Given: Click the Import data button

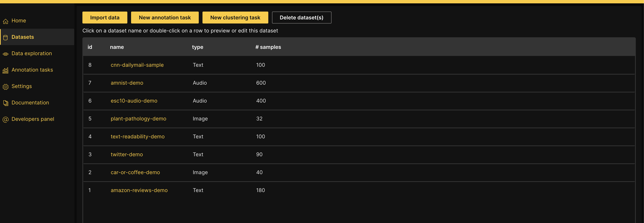Looking at the screenshot, I should pyautogui.click(x=105, y=18).
